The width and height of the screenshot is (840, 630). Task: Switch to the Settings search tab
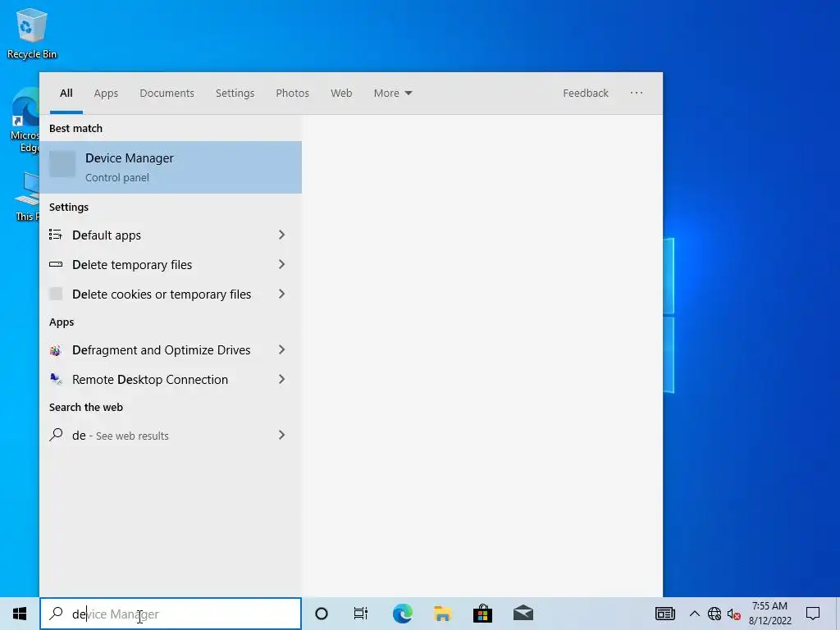click(x=235, y=94)
